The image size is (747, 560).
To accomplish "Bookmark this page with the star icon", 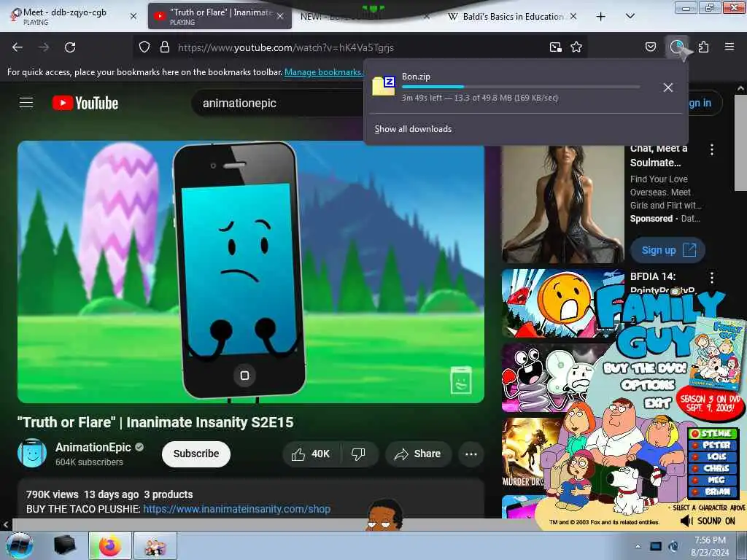I will (576, 47).
